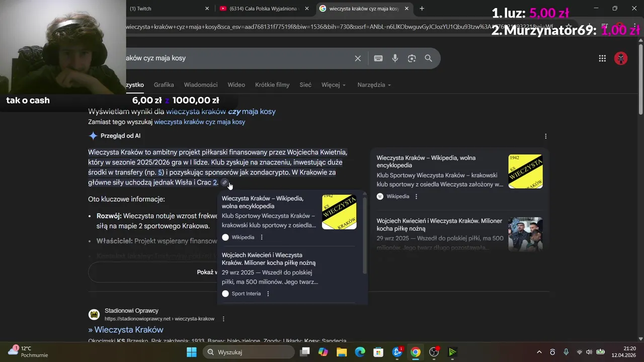Click the Windows taskbar Wyszukaj search box
The image size is (644, 362).
[x=248, y=352]
